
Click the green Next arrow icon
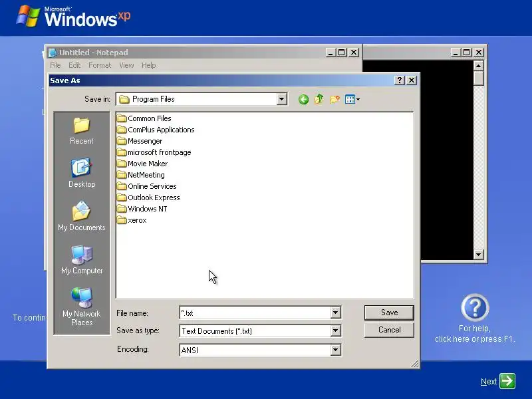click(507, 381)
